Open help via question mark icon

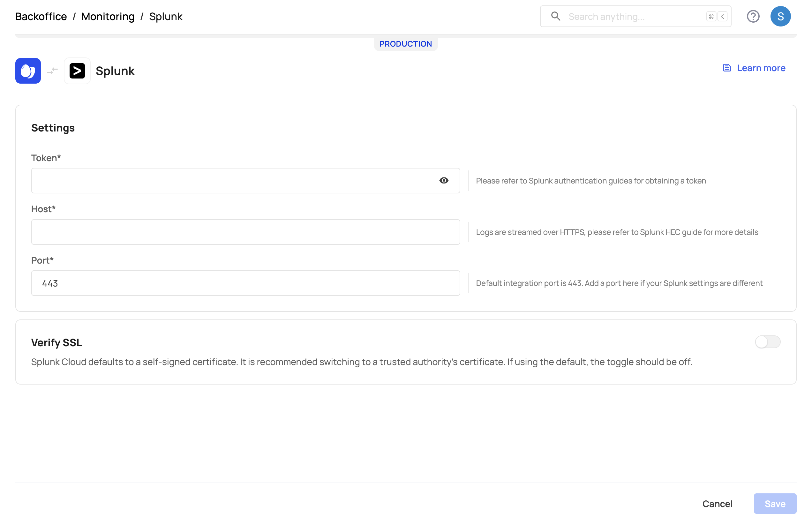(753, 16)
